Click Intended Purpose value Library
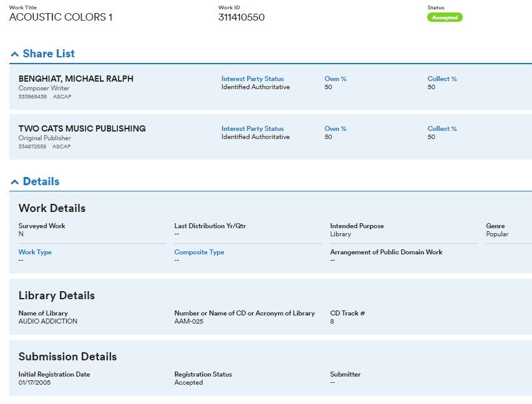 (x=341, y=234)
